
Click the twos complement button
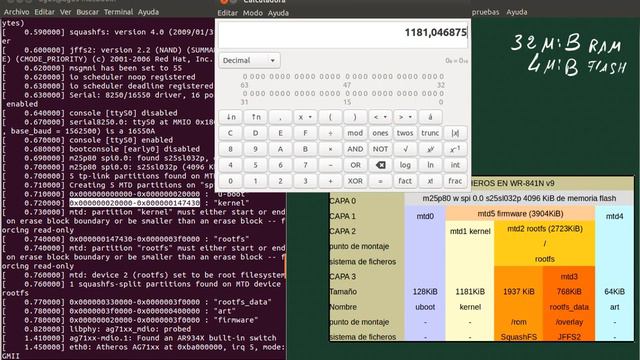(x=405, y=133)
